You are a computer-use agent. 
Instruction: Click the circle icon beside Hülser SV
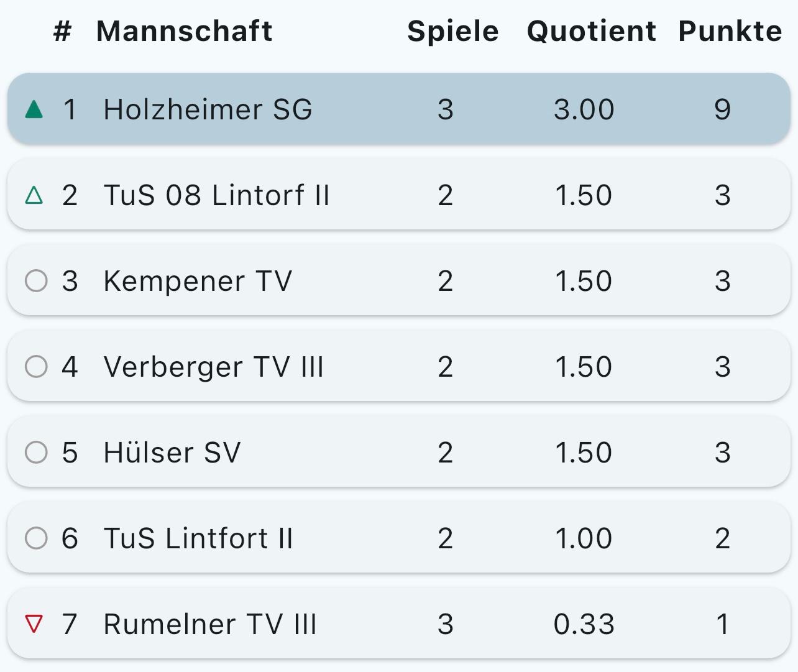[36, 453]
